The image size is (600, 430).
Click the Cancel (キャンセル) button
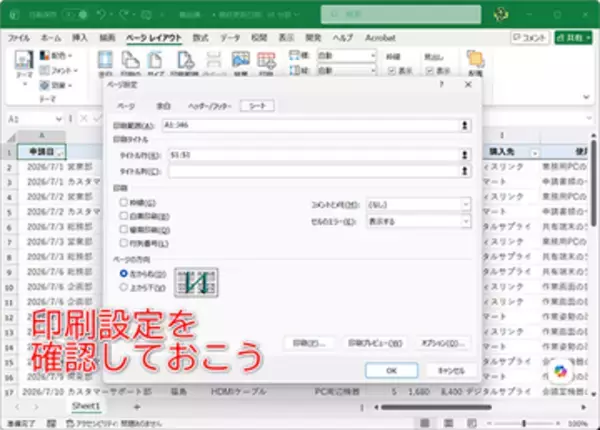click(451, 370)
